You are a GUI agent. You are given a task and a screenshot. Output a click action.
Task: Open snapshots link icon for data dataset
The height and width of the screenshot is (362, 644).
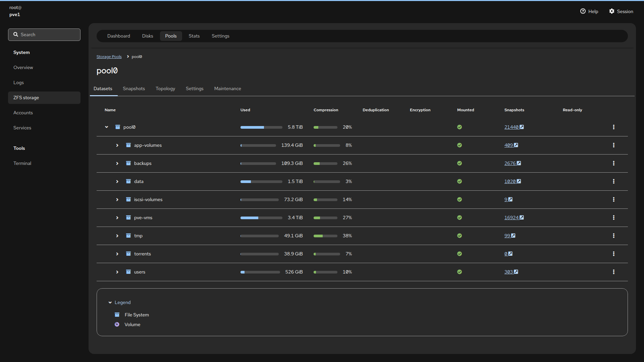[519, 181]
